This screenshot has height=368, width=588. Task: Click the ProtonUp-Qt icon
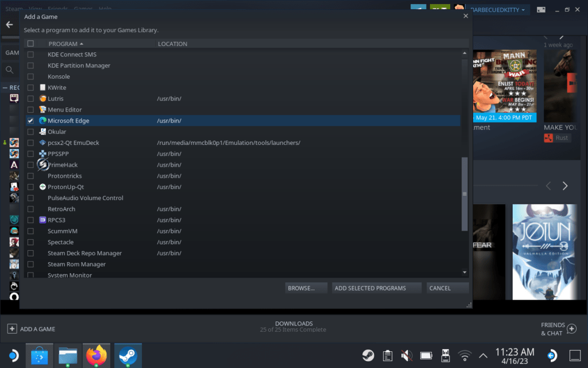tap(42, 186)
